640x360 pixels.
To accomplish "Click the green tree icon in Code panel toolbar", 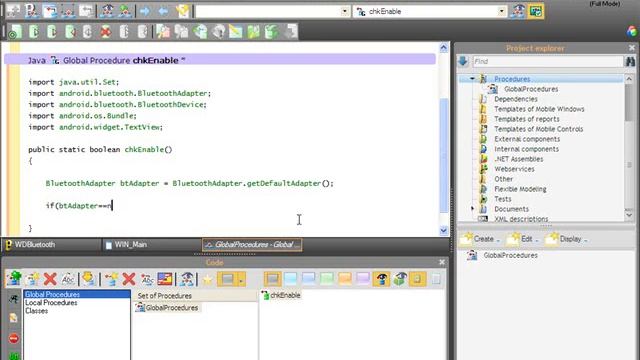I will click(14, 279).
